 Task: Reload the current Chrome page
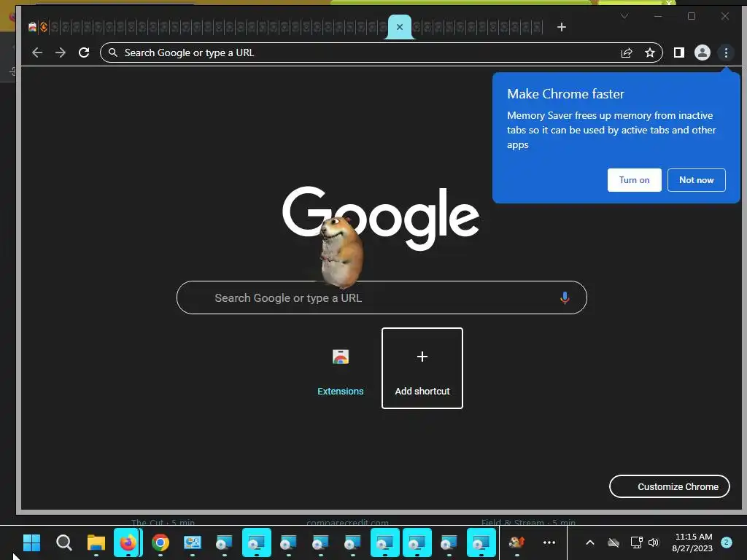pos(84,52)
